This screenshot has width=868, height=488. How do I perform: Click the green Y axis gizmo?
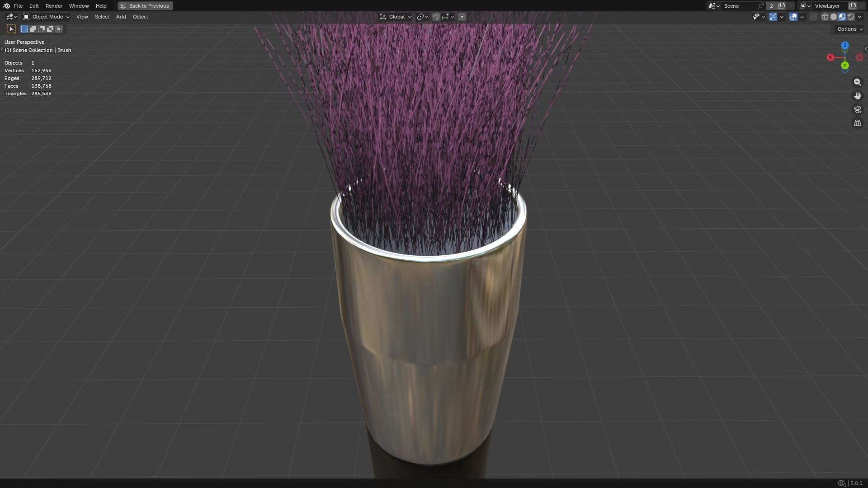(845, 66)
